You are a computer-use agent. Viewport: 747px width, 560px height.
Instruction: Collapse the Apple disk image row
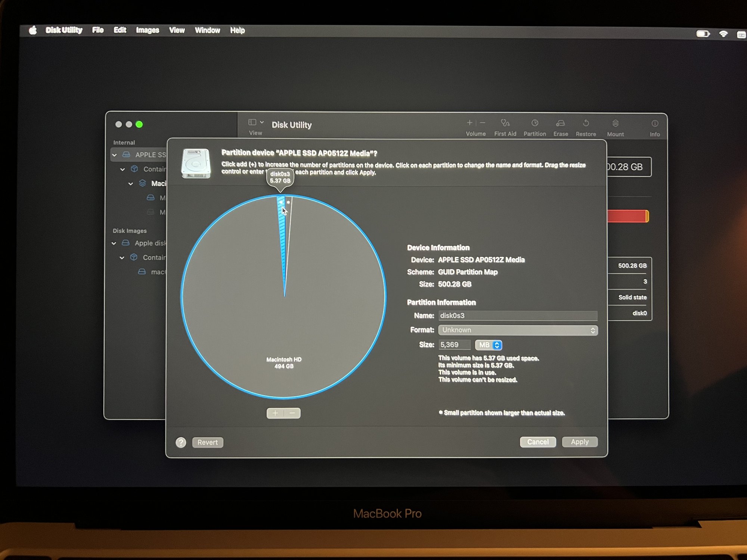point(114,243)
